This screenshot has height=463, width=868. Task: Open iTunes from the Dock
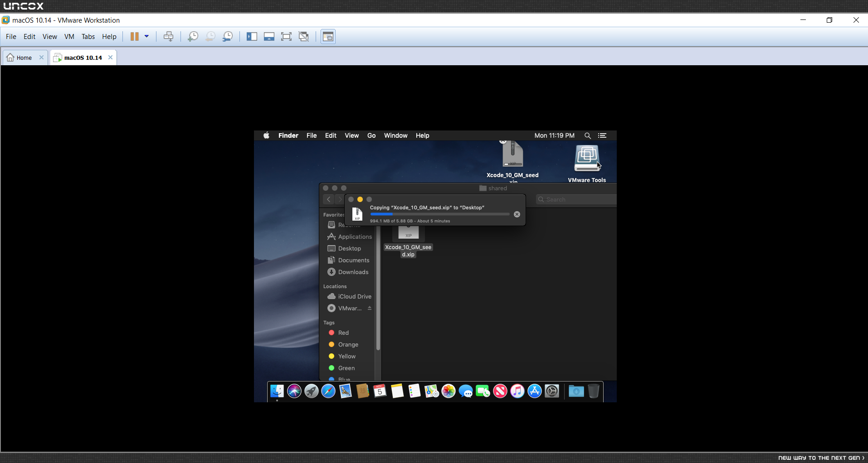(517, 391)
